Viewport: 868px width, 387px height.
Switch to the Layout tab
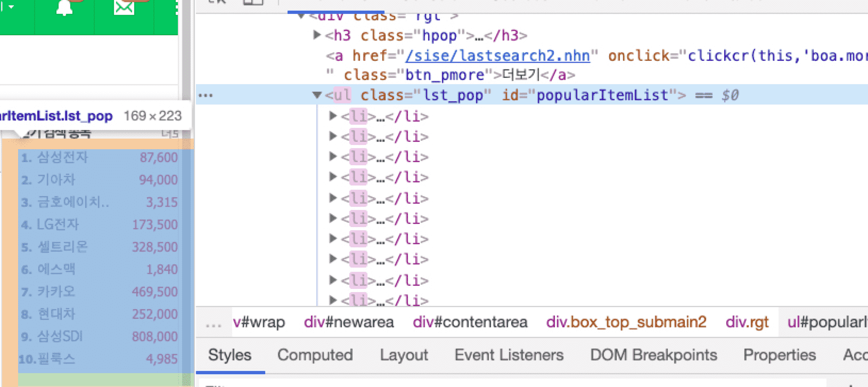click(404, 355)
